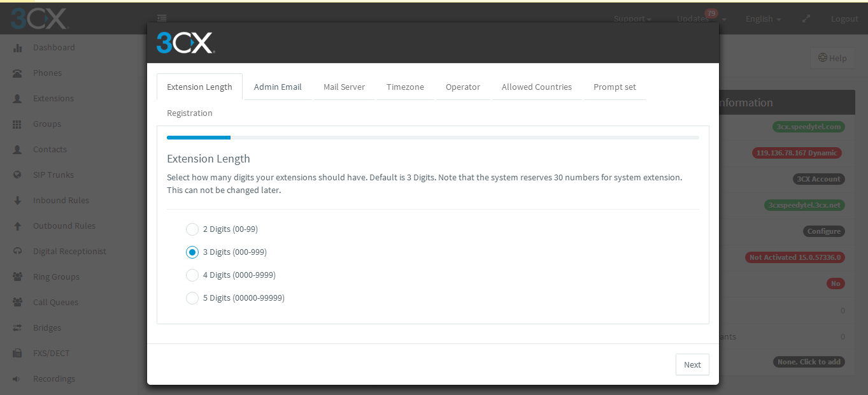Click the Next button
868x395 pixels.
coord(692,365)
